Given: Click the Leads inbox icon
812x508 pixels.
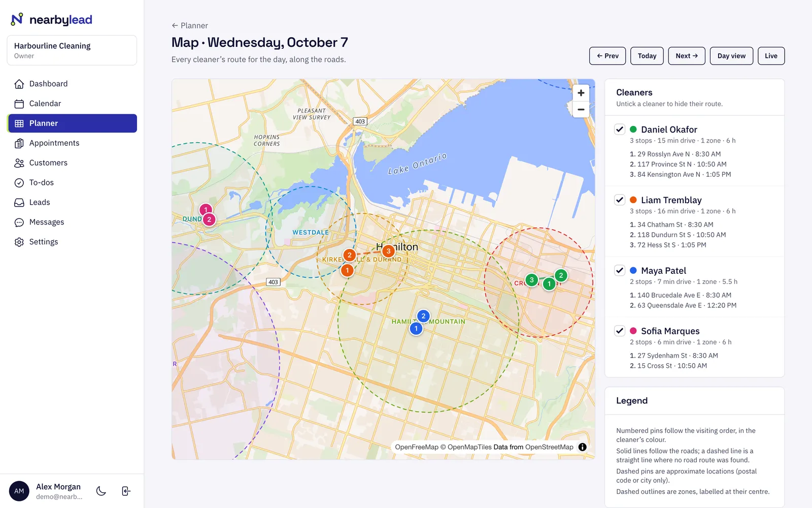Looking at the screenshot, I should [x=19, y=203].
